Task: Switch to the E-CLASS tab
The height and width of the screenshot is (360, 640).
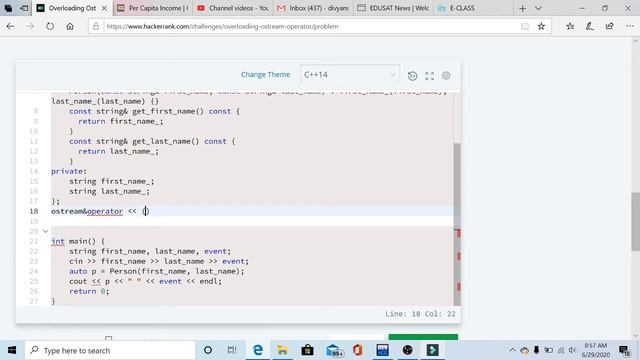Action: pos(473,8)
